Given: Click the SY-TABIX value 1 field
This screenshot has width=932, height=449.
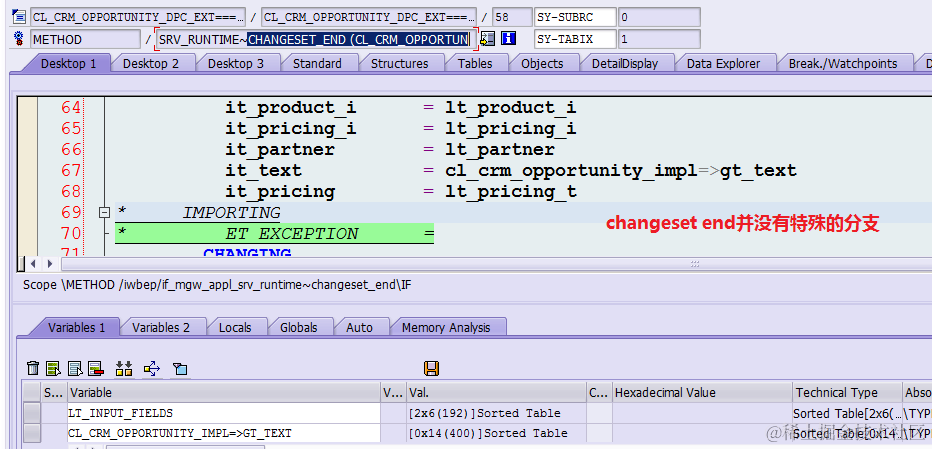Looking at the screenshot, I should point(659,39).
